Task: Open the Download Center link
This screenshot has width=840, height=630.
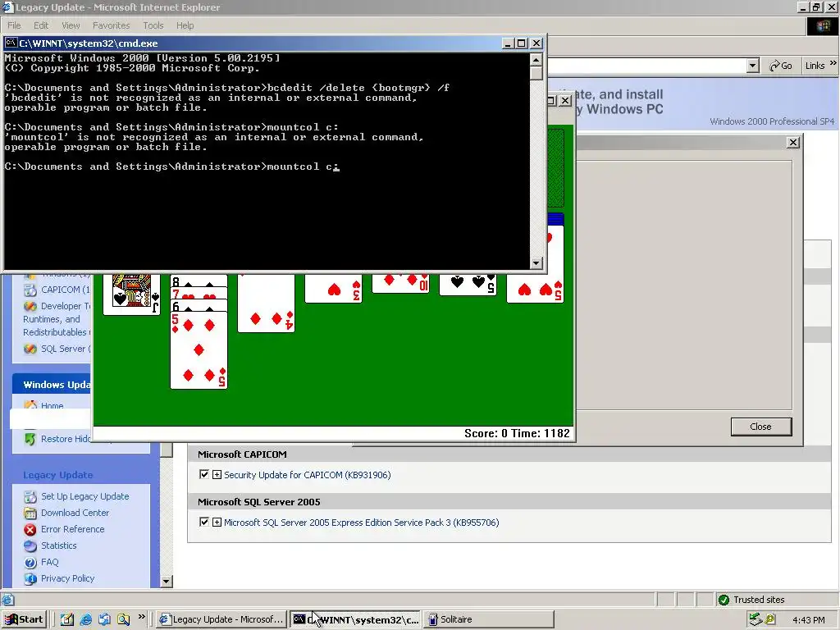Action: pos(75,513)
